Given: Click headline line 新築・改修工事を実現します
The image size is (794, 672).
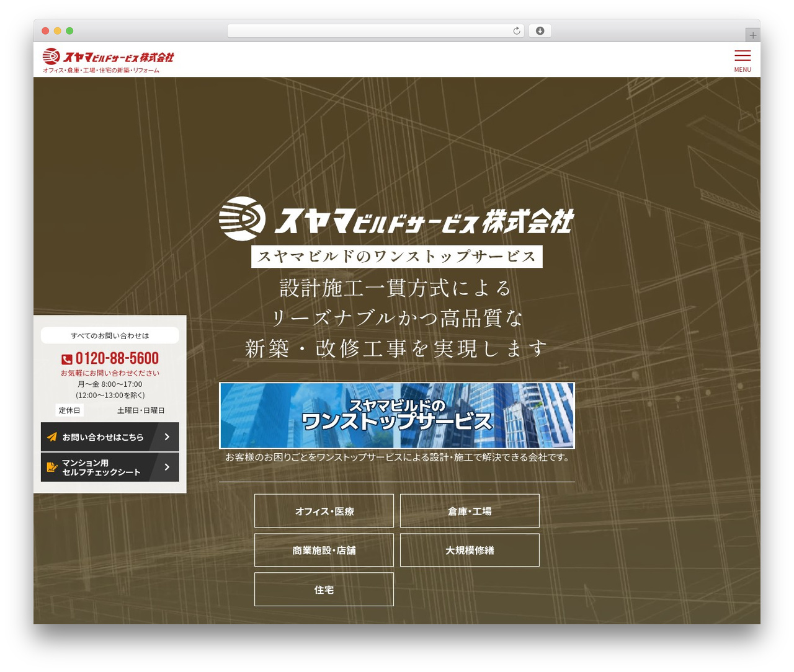Looking at the screenshot, I should tap(396, 348).
